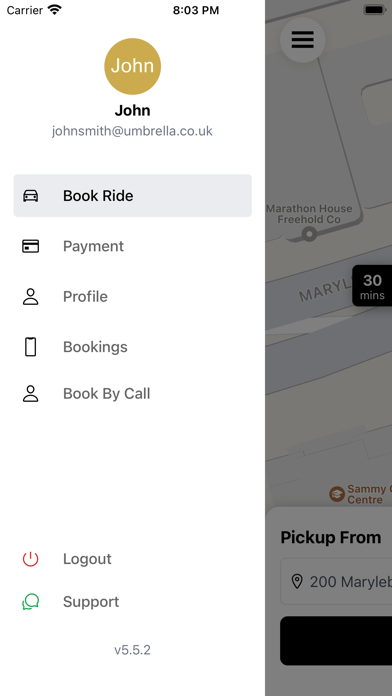Image resolution: width=392 pixels, height=696 pixels.
Task: Open the Payment menu entry
Action: coord(133,246)
